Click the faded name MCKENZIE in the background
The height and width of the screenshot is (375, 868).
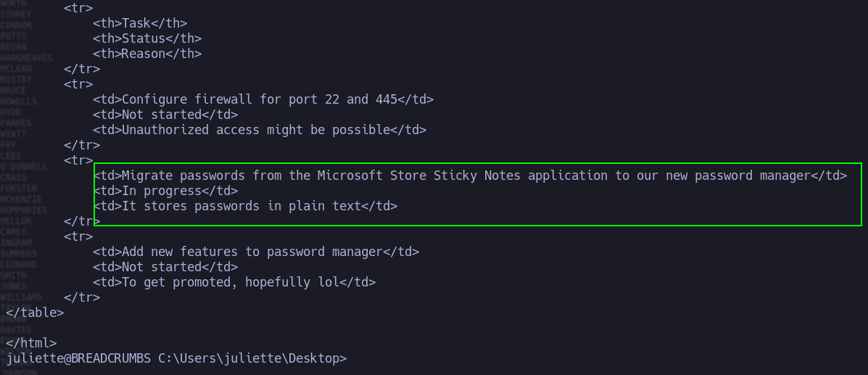[21, 199]
